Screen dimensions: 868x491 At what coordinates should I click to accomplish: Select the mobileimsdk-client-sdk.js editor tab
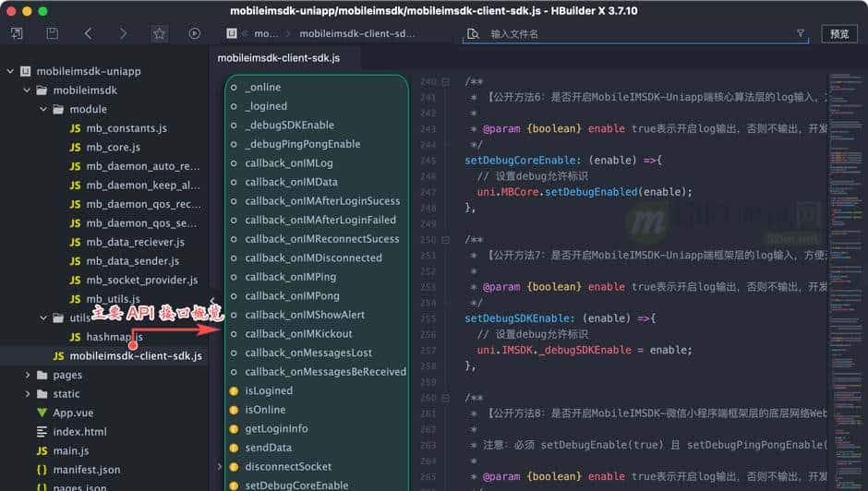click(x=279, y=58)
